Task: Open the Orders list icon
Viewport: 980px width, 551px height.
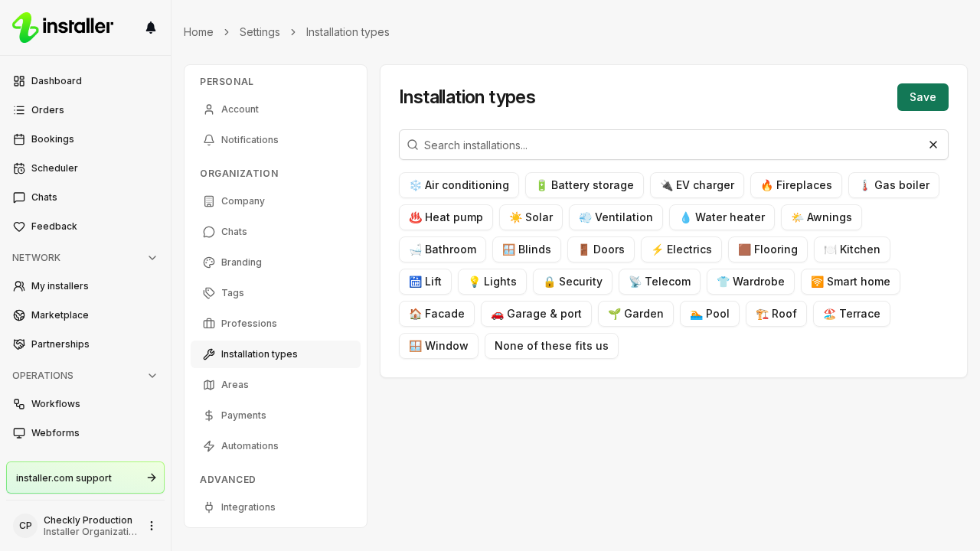Action: (x=19, y=110)
